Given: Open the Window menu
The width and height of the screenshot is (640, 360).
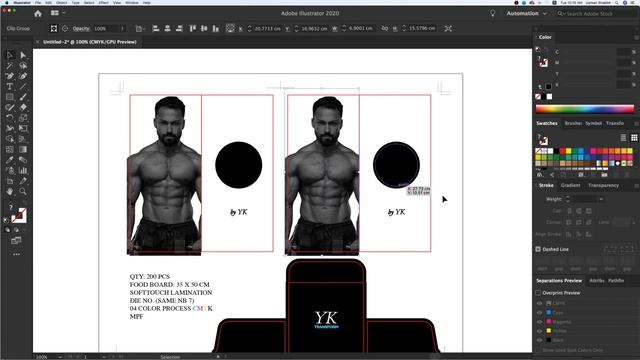Looking at the screenshot, I should pyautogui.click(x=131, y=2).
